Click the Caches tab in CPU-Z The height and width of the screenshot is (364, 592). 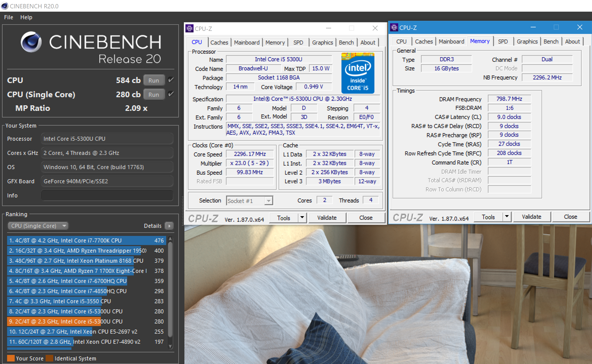(218, 42)
